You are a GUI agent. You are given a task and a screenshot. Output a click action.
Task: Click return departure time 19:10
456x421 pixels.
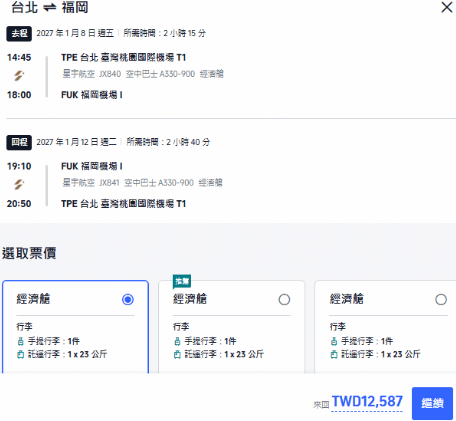coord(19,166)
